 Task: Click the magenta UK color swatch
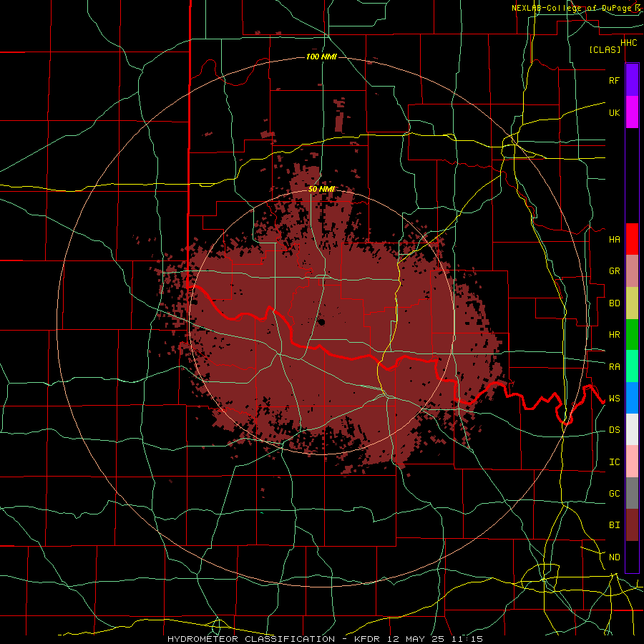point(632,112)
